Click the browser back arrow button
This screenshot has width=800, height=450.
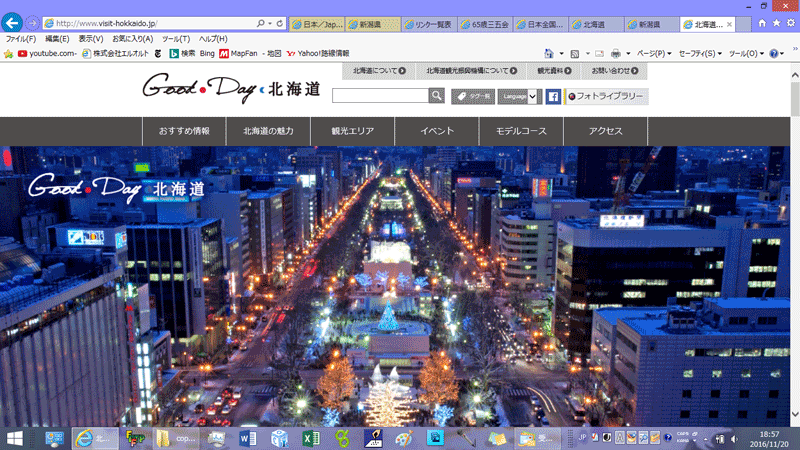point(14,22)
